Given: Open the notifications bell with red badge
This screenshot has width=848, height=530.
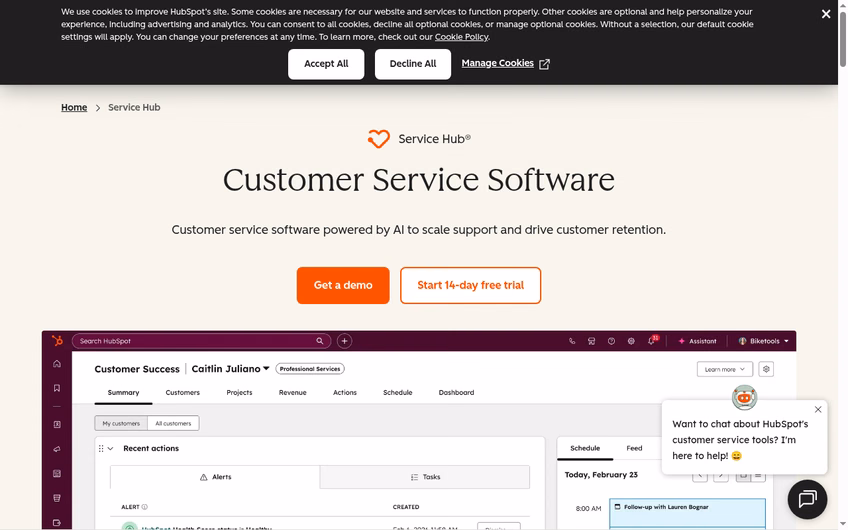Looking at the screenshot, I should click(652, 341).
